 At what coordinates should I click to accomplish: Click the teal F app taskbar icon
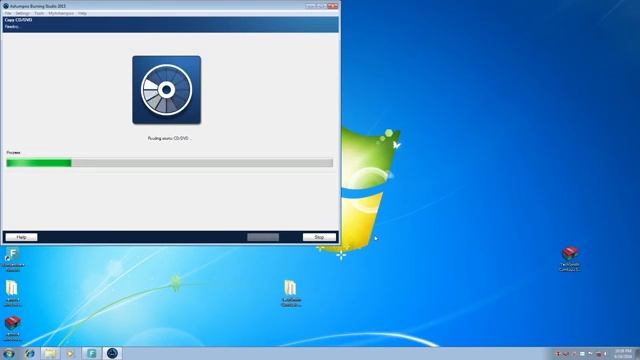click(x=91, y=353)
